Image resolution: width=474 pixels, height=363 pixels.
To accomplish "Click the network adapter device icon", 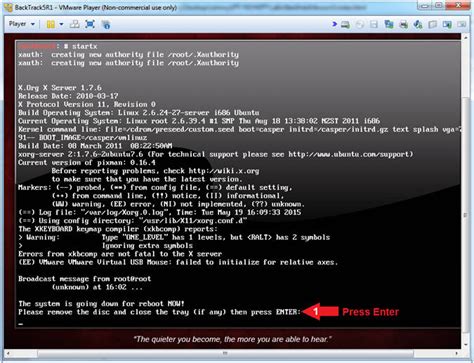I will [389, 24].
